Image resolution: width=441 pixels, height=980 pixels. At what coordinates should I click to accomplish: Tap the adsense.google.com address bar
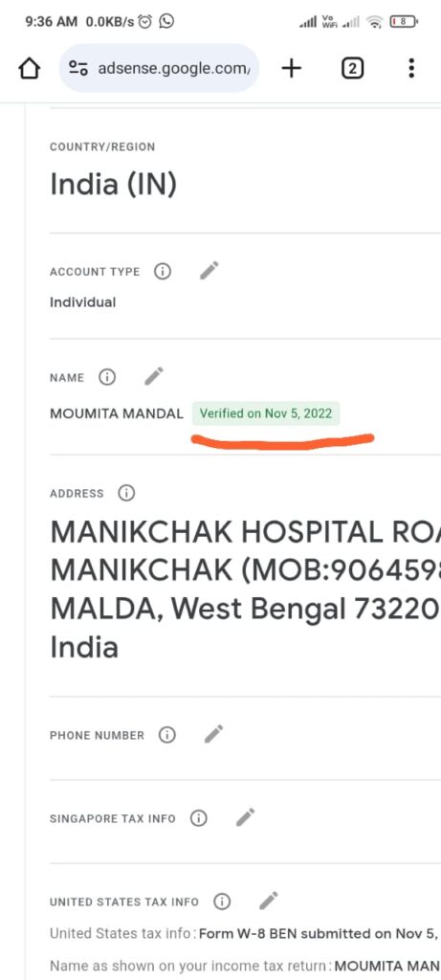160,68
